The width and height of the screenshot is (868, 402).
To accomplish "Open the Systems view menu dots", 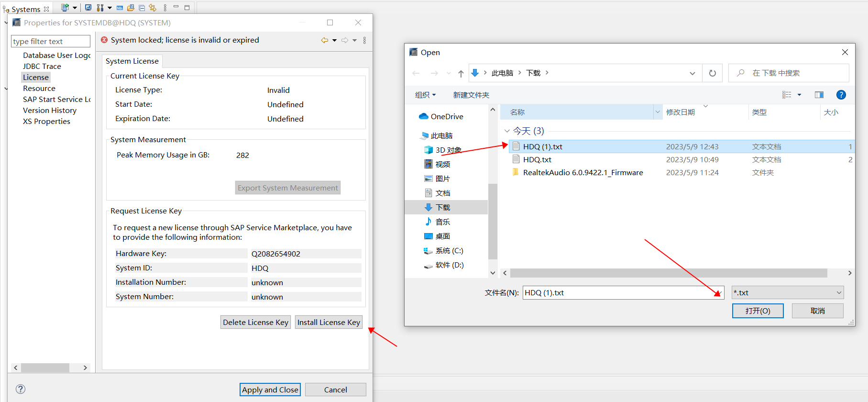I will click(165, 8).
